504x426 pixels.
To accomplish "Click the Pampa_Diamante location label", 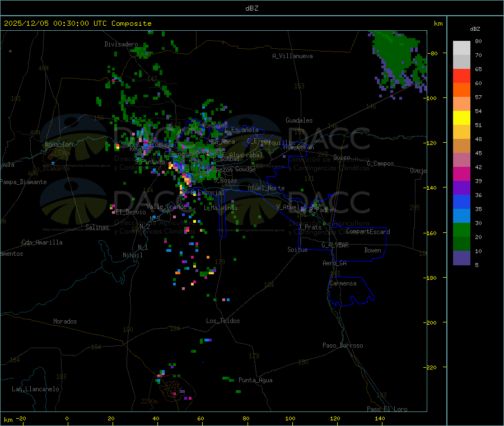I will [24, 182].
